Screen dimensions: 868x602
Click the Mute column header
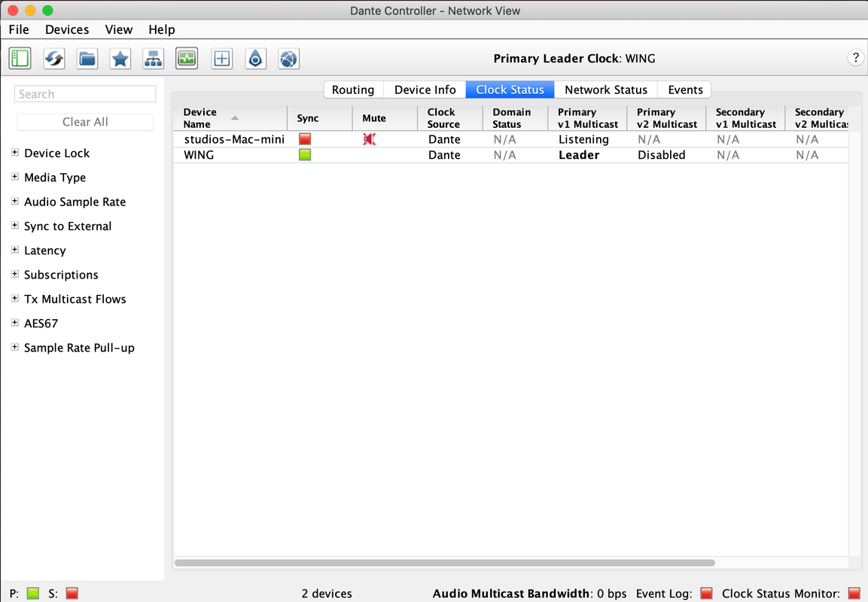385,118
